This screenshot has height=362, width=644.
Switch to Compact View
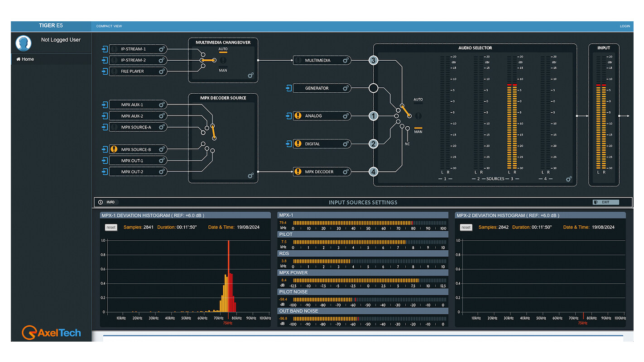[x=109, y=26]
